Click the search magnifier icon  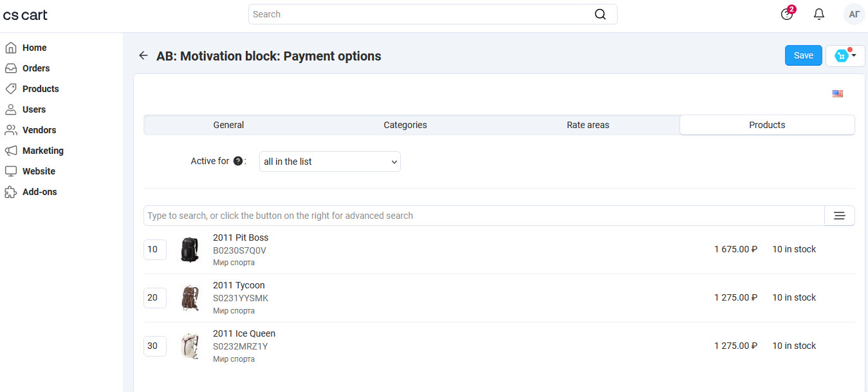coord(600,14)
